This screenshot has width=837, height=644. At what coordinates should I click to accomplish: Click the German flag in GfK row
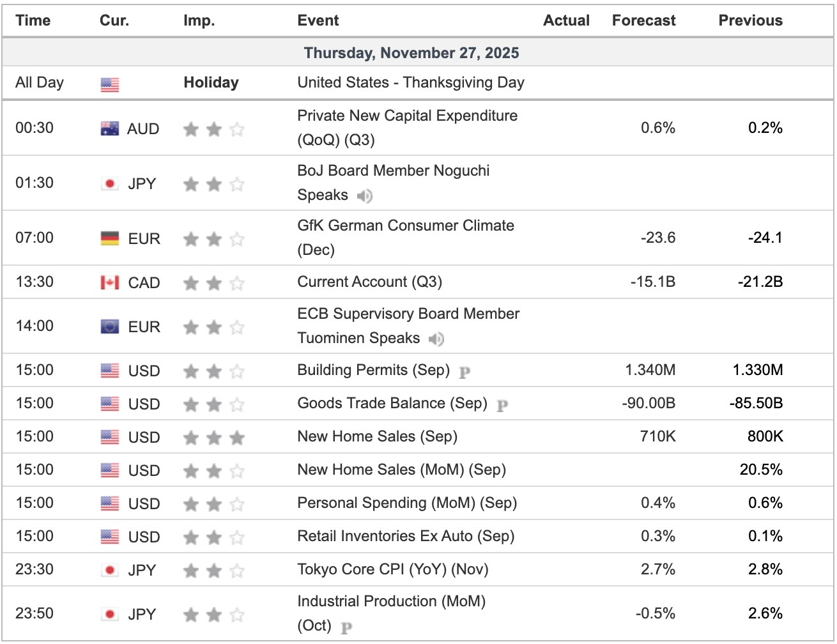[x=110, y=239]
